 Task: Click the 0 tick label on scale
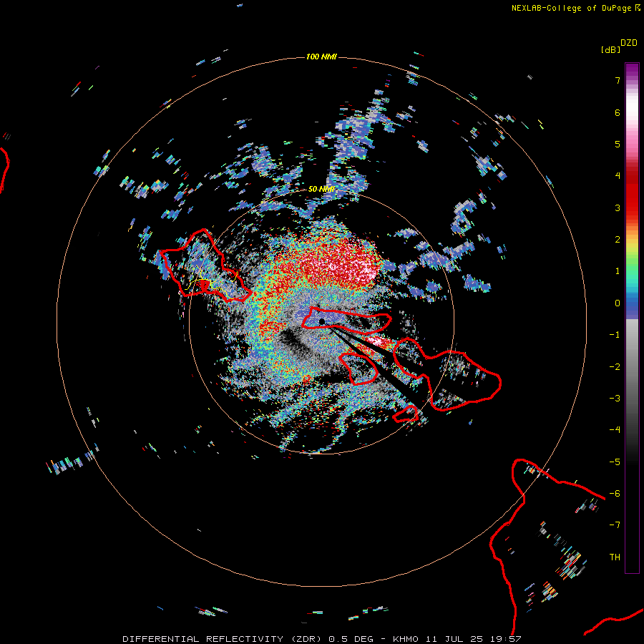pos(618,303)
